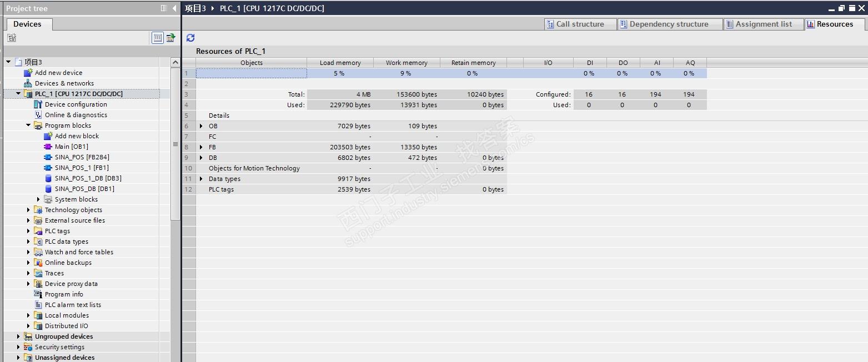Collapse the PLC_1 tree node

tap(18, 94)
